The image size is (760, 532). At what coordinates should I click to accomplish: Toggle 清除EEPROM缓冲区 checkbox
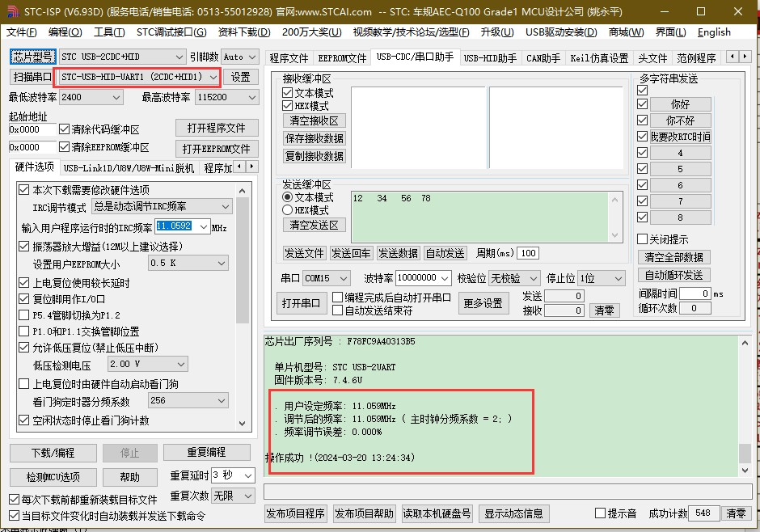[64, 146]
